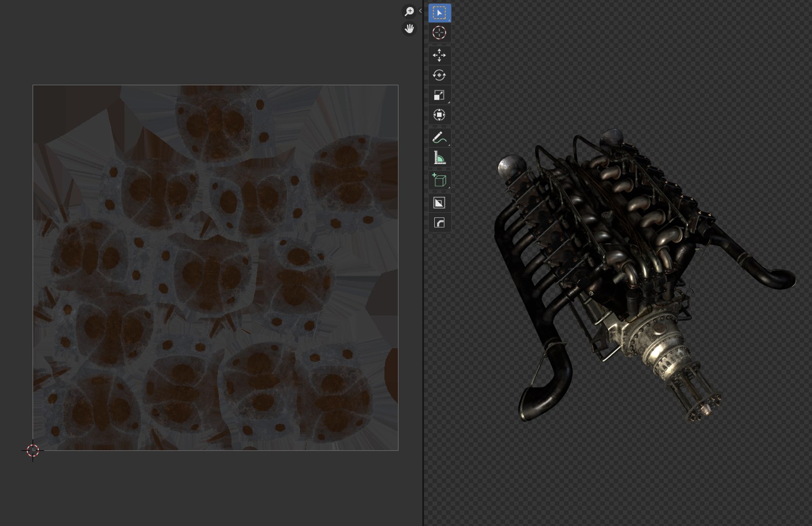Choose the Move tool

click(439, 56)
